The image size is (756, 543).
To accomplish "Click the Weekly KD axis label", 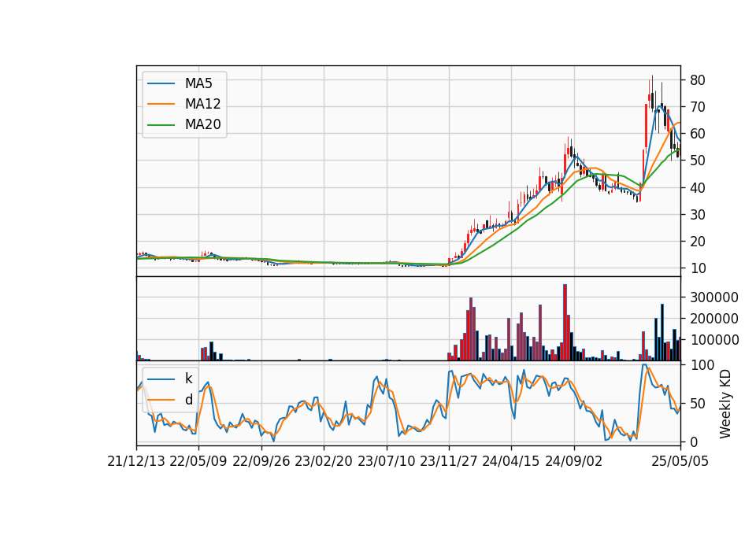I will pos(725,404).
